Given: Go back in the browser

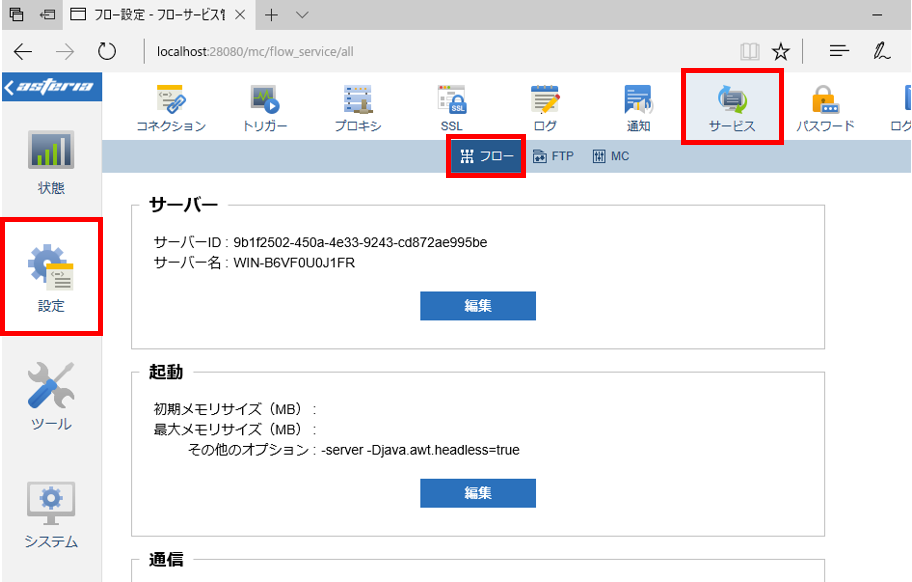Looking at the screenshot, I should [23, 52].
